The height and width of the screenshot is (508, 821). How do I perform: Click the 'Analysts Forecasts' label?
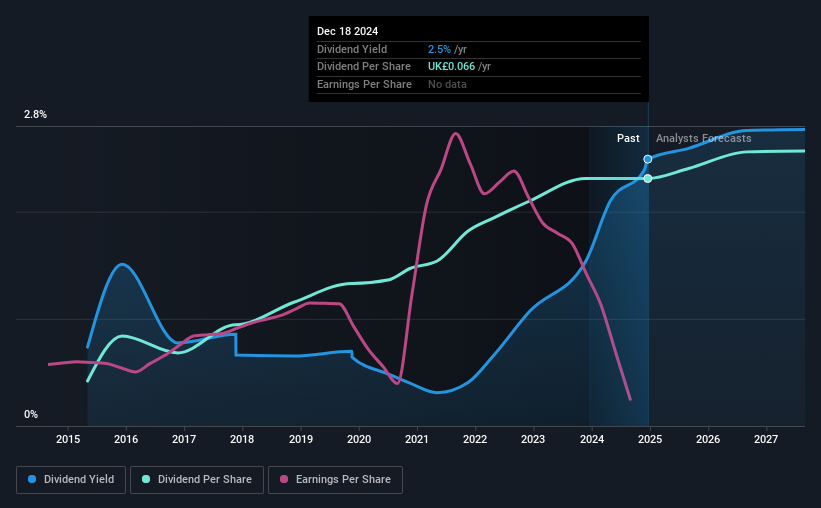click(x=704, y=138)
